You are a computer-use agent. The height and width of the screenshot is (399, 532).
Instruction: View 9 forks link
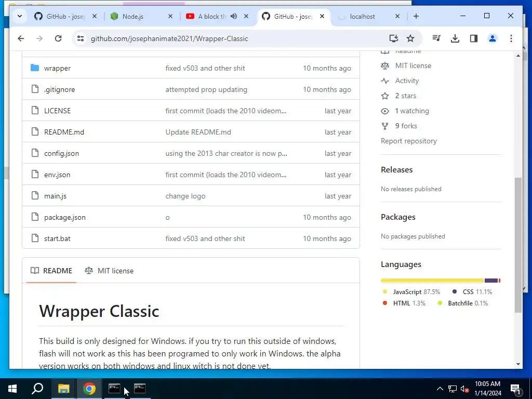pos(406,126)
